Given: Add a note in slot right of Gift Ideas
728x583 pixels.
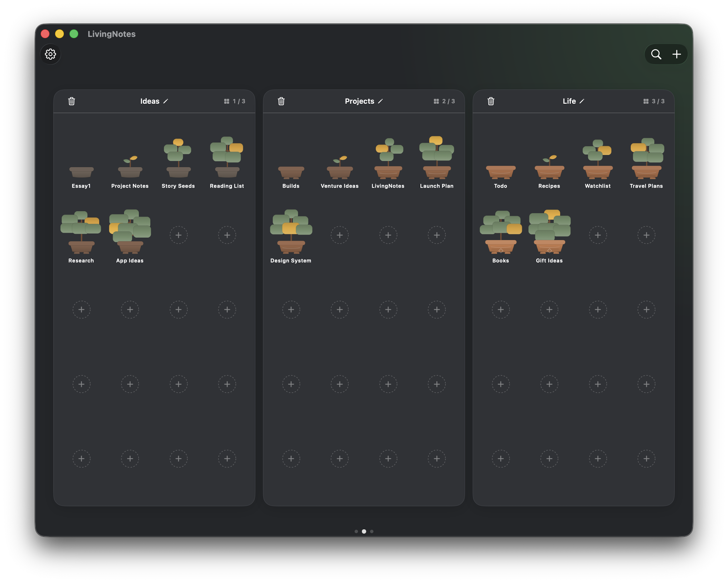Looking at the screenshot, I should coord(598,235).
